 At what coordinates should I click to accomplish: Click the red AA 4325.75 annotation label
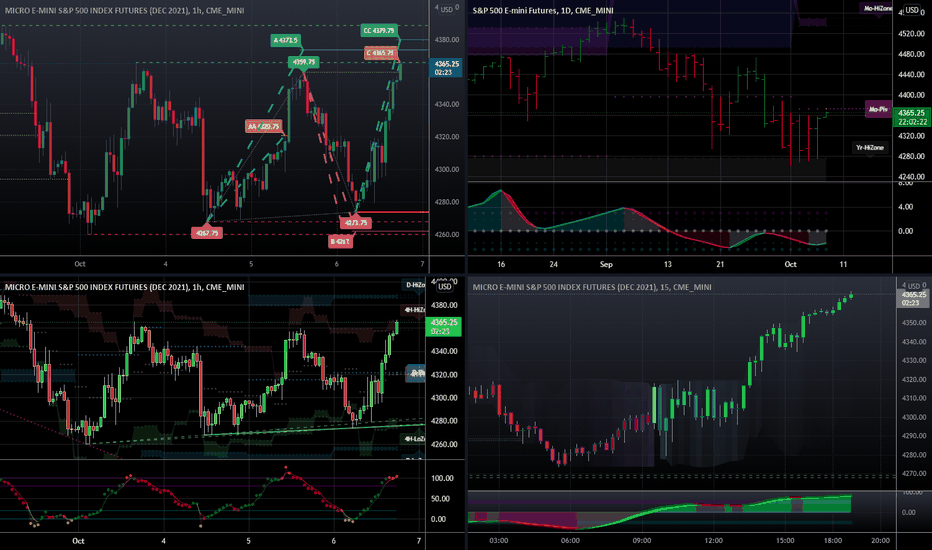tap(263, 126)
